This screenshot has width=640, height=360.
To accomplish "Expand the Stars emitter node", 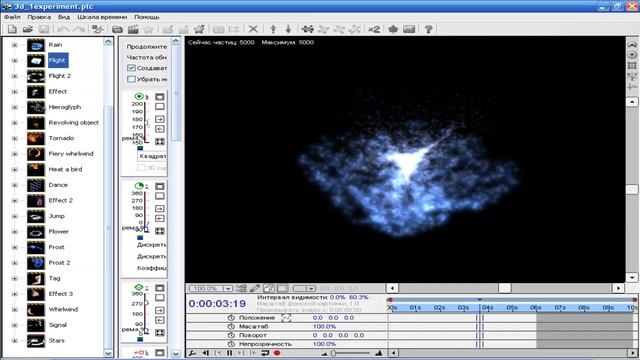I will pos(15,341).
